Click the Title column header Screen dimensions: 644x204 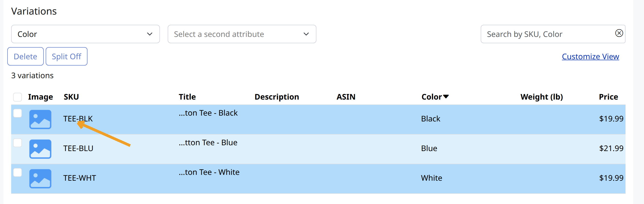187,97
